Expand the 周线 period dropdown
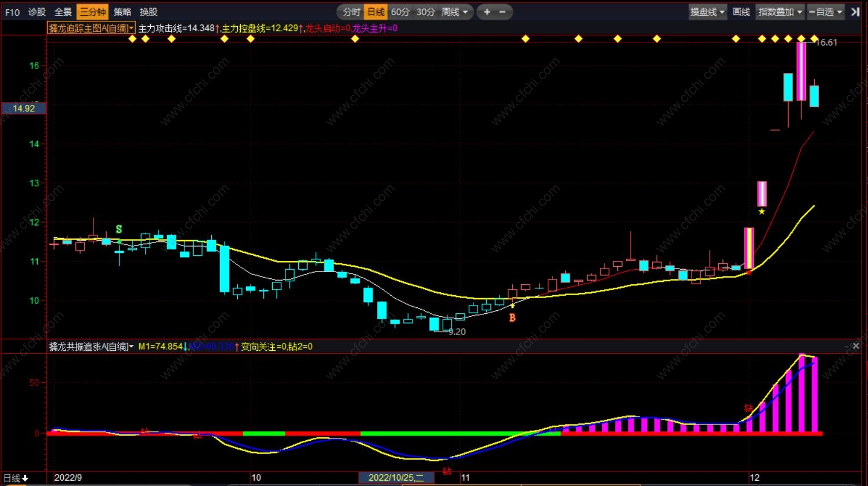The height and width of the screenshot is (486, 868). click(x=454, y=12)
